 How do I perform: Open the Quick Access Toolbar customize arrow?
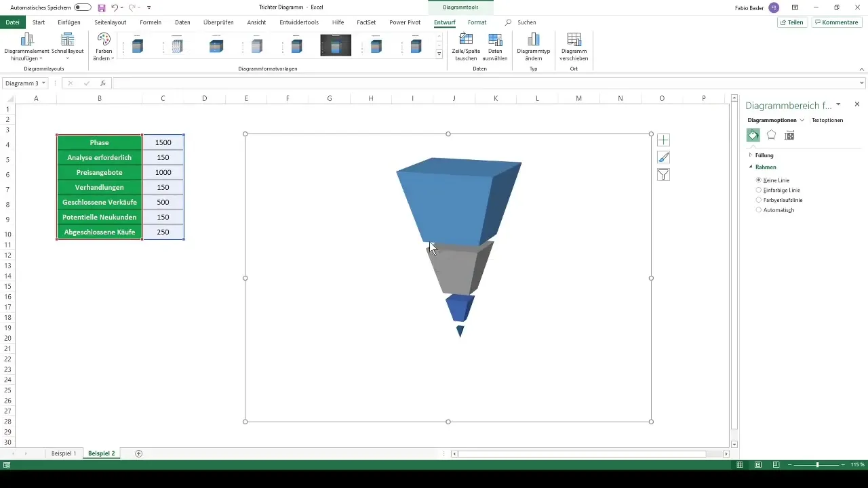click(x=149, y=7)
